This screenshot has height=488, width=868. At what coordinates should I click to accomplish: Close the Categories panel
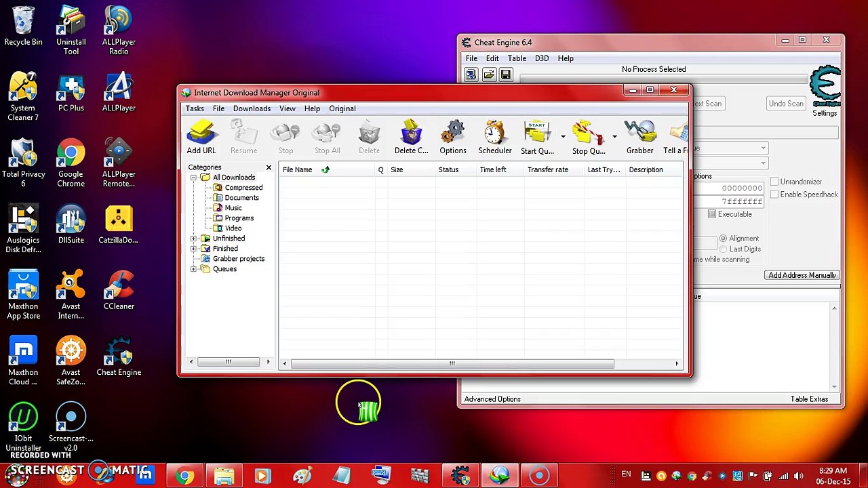coord(269,167)
